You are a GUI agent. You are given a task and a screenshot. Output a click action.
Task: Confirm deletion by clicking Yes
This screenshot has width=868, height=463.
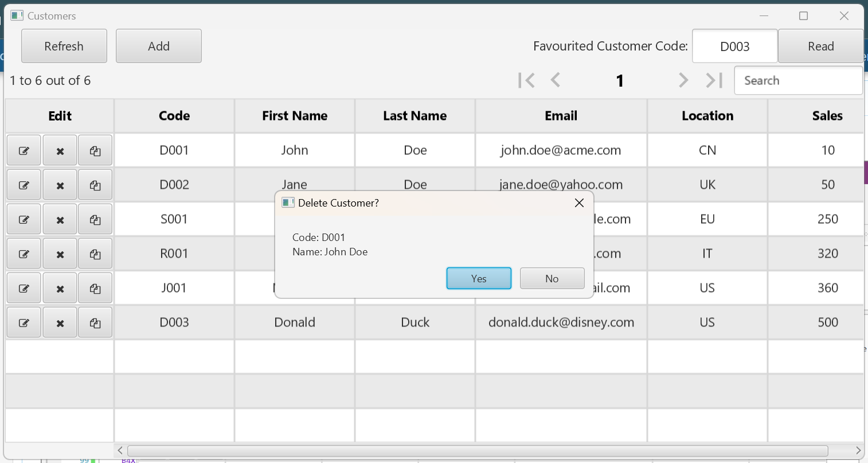[479, 278]
